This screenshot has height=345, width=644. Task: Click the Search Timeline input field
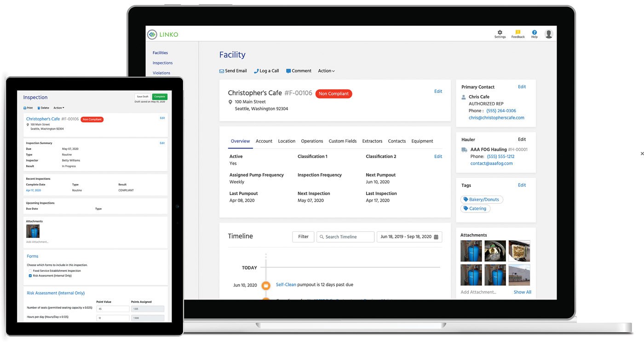[345, 237]
